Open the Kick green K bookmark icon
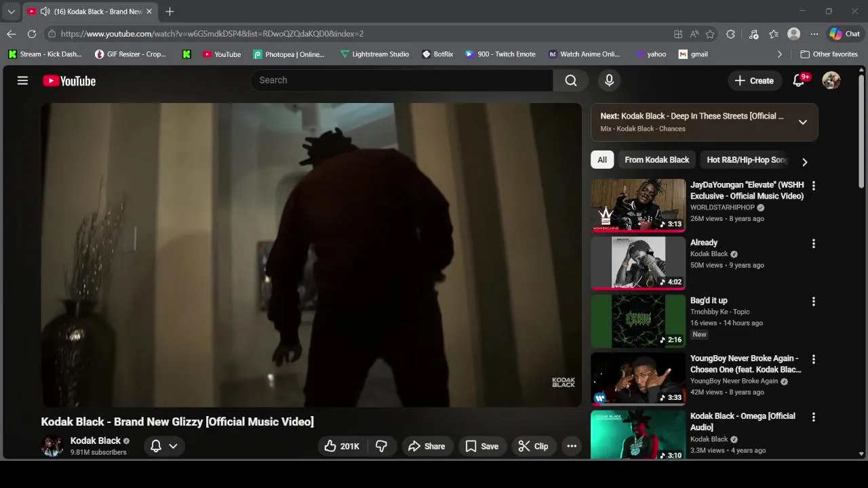868x488 pixels. coord(186,54)
